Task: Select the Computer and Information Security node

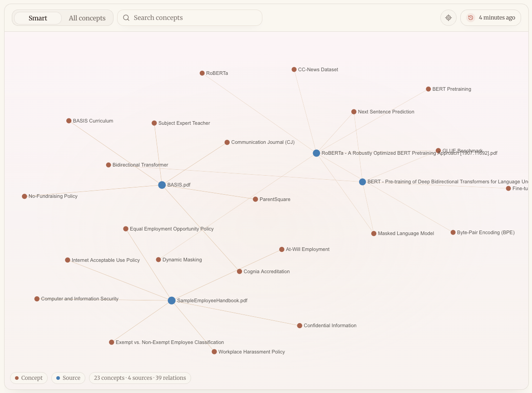Action: coord(37,299)
